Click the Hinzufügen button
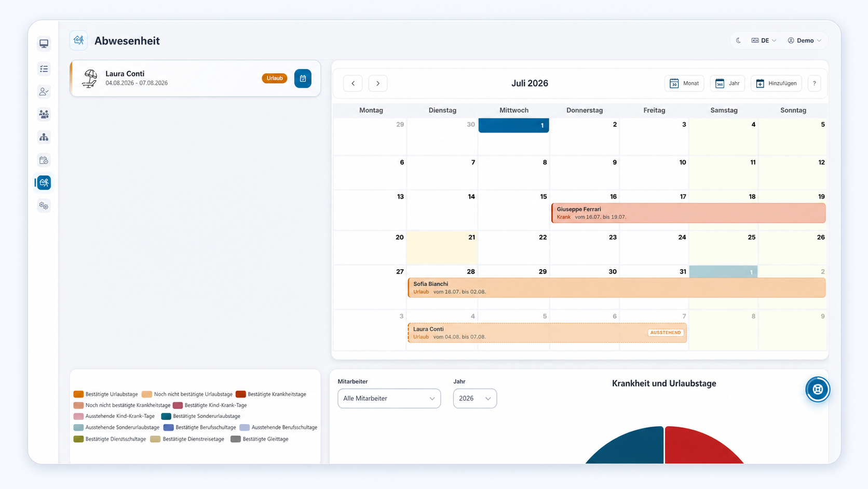This screenshot has height=489, width=868. click(x=776, y=83)
